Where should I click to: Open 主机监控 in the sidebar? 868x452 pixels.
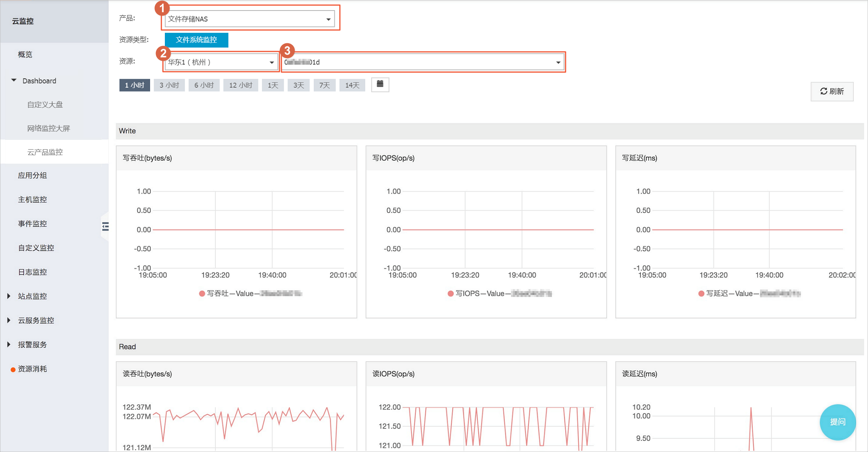click(32, 200)
